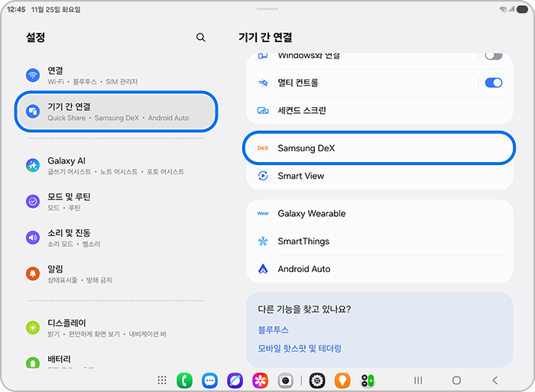Image resolution: width=535 pixels, height=392 pixels.
Task: Open the Android Auto option
Action: point(379,269)
